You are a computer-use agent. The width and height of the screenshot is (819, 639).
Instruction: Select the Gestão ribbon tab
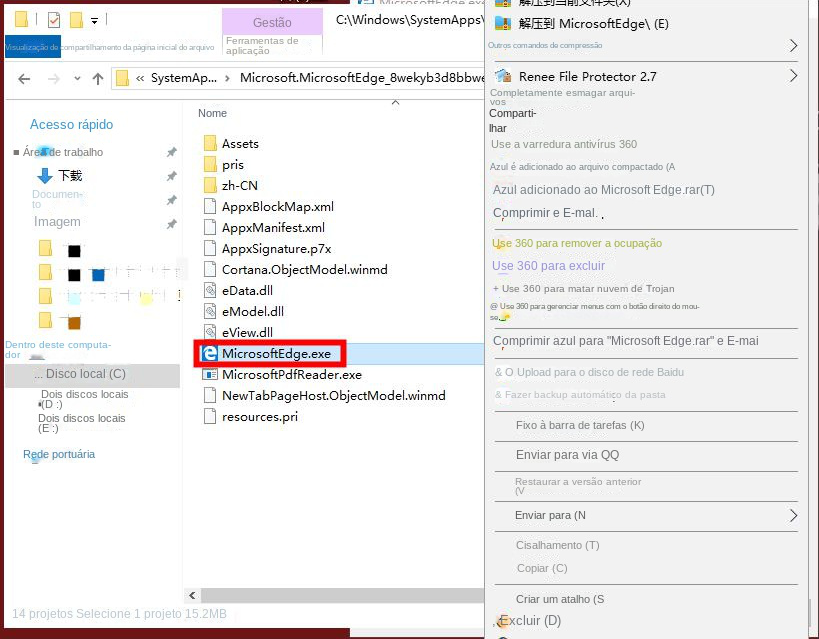pos(272,22)
